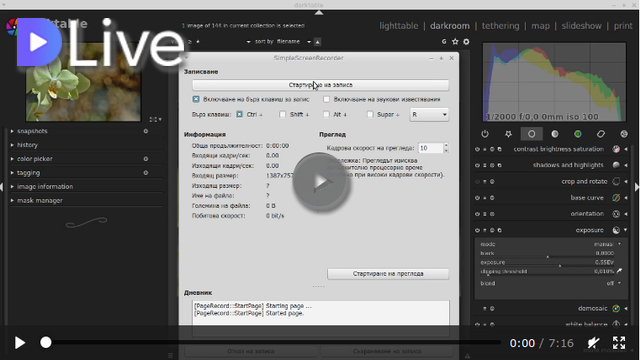
Task: Click the clipping threshold picker icon
Action: (x=620, y=271)
